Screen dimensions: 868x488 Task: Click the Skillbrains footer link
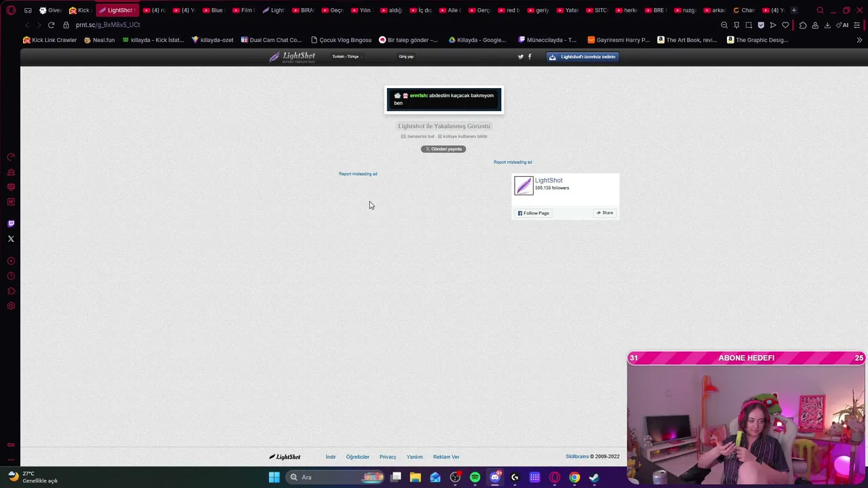pyautogui.click(x=577, y=457)
